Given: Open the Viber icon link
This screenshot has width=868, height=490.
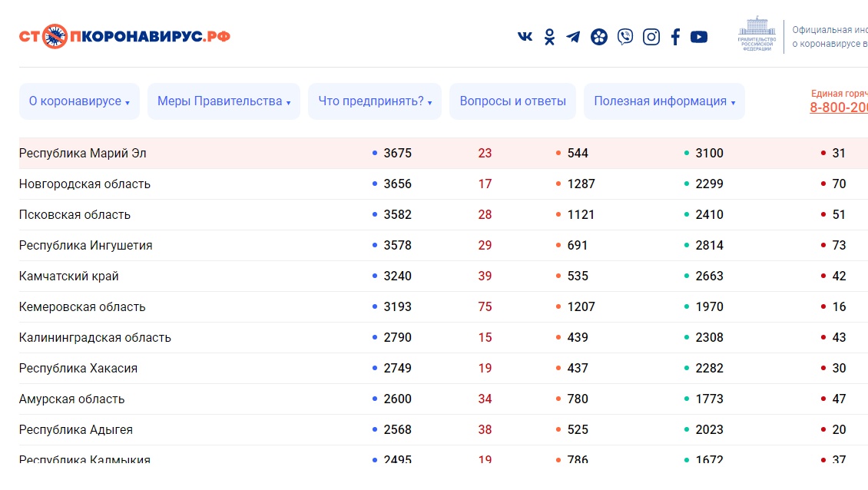Looking at the screenshot, I should [625, 37].
